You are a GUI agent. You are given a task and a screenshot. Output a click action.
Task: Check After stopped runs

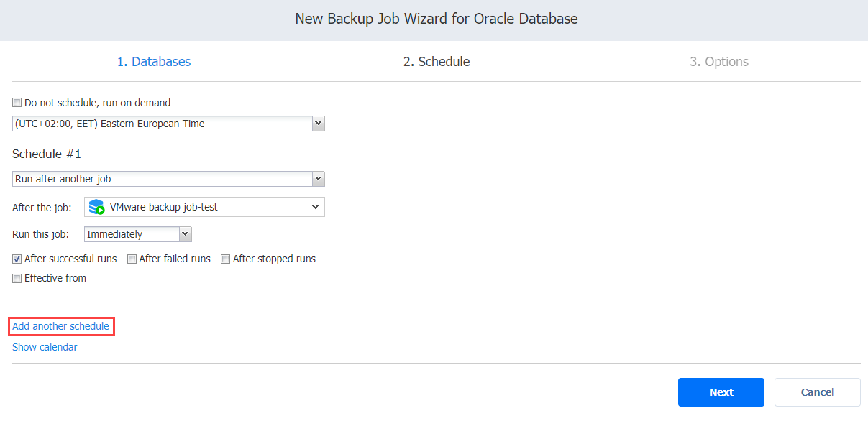[226, 259]
